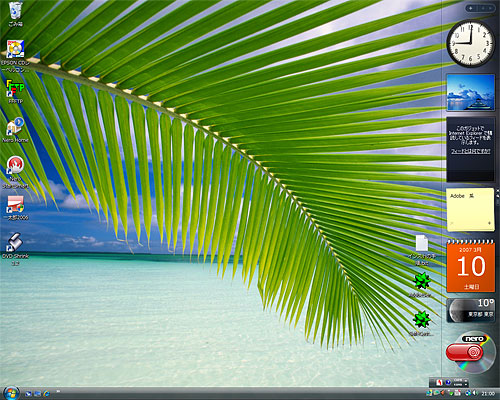Open the Windows Start orb
500x400 pixels.
tap(11, 393)
